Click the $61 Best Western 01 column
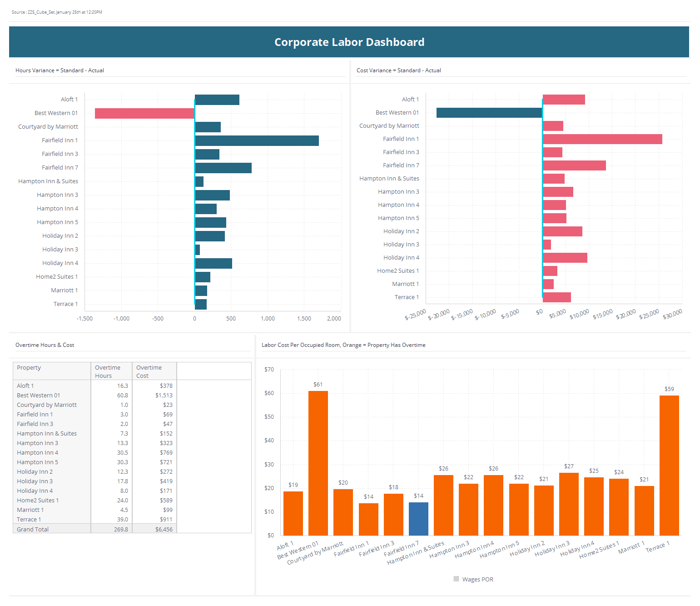 (x=318, y=463)
